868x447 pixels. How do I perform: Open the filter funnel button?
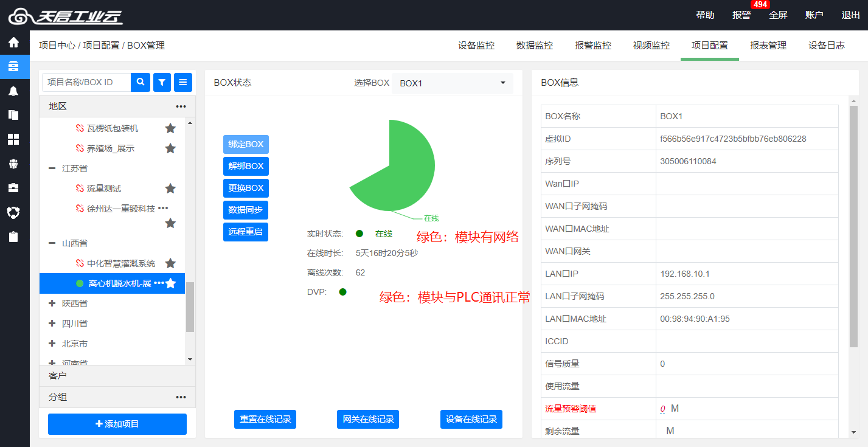pyautogui.click(x=162, y=82)
